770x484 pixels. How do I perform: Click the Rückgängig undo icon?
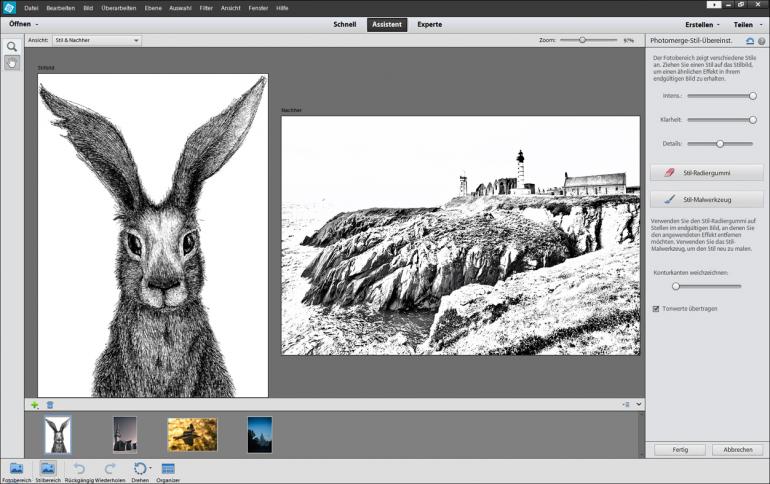(x=79, y=468)
